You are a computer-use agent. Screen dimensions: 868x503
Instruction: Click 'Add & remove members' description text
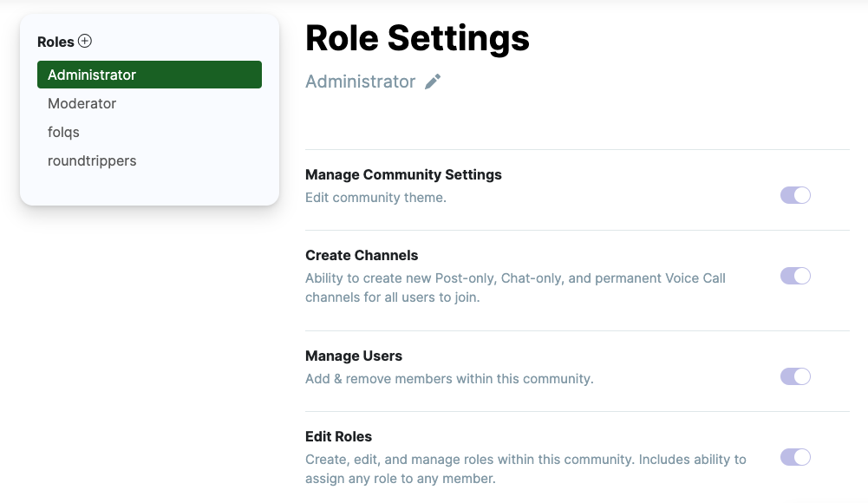pyautogui.click(x=449, y=379)
